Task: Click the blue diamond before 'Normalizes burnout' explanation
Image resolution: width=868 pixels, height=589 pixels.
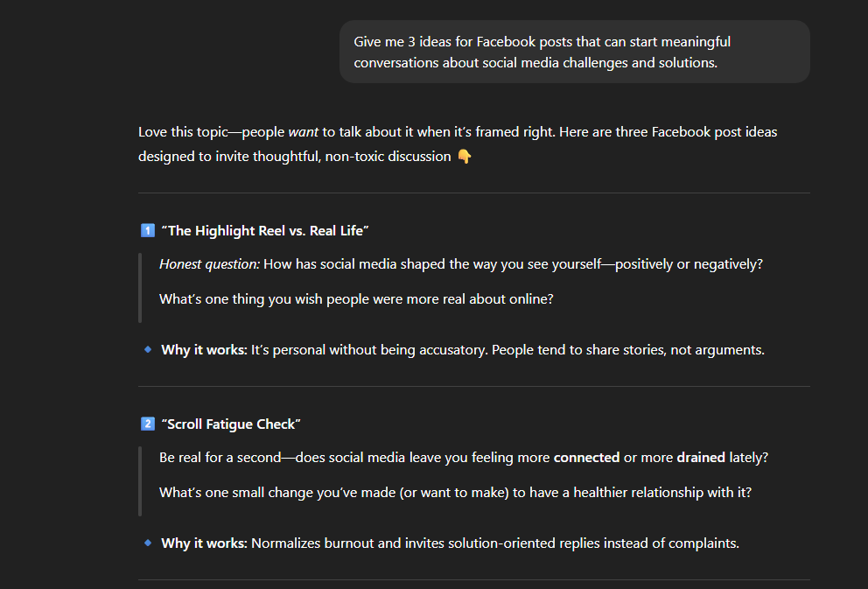Action: [x=147, y=543]
